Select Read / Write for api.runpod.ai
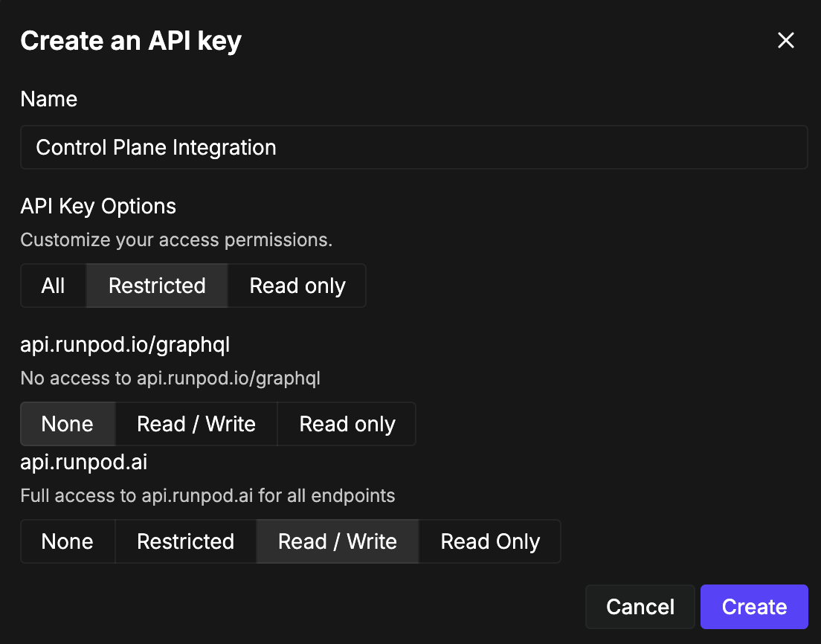 (338, 541)
